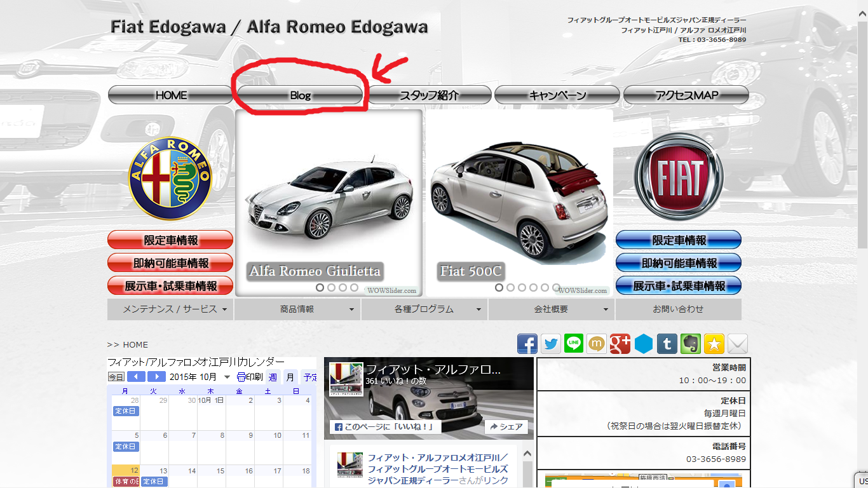
Task: Click blue Fiat 展示車・試乗車情報 button
Action: click(x=679, y=286)
